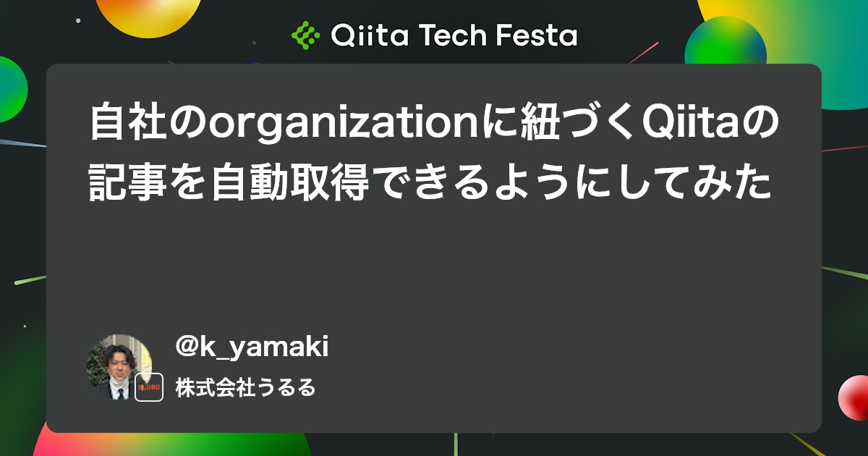Open the @k_yamaki username link
The width and height of the screenshot is (868, 456).
pos(252,347)
